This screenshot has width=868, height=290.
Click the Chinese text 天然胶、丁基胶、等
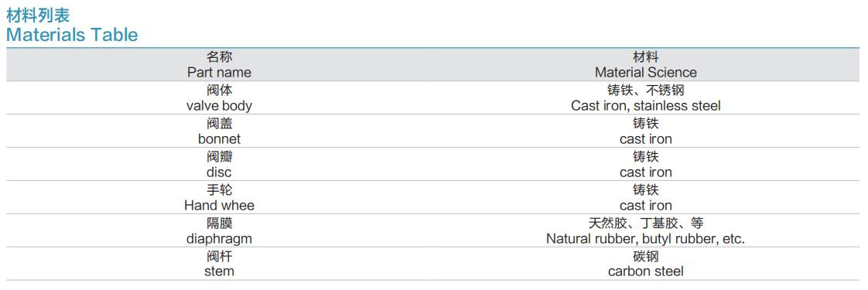[645, 223]
